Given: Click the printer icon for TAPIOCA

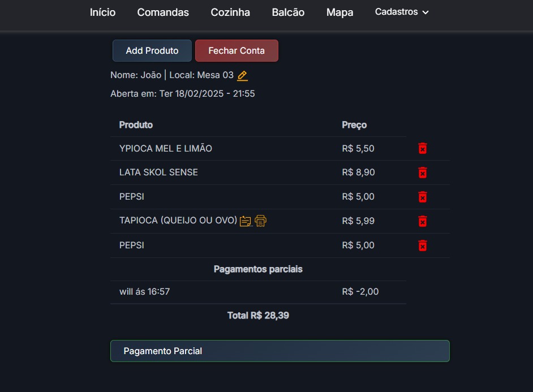Looking at the screenshot, I should [260, 221].
